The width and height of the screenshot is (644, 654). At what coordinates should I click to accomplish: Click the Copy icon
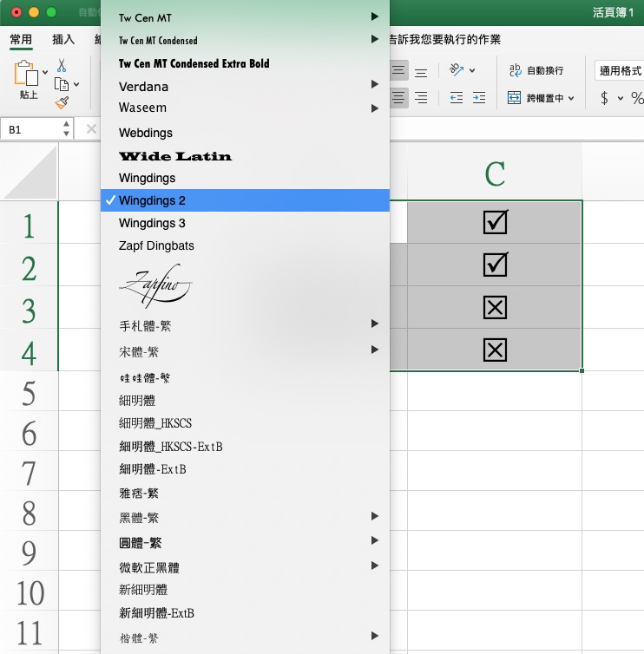pyautogui.click(x=62, y=84)
